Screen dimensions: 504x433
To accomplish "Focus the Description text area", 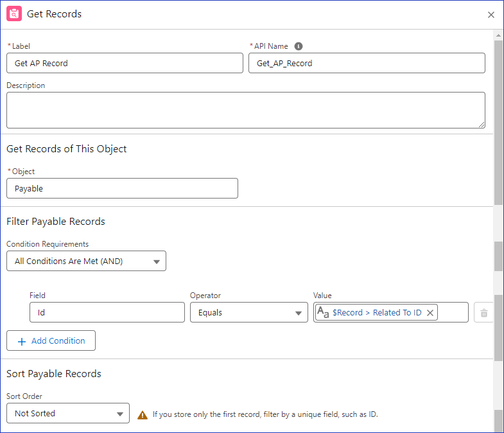I will point(246,110).
